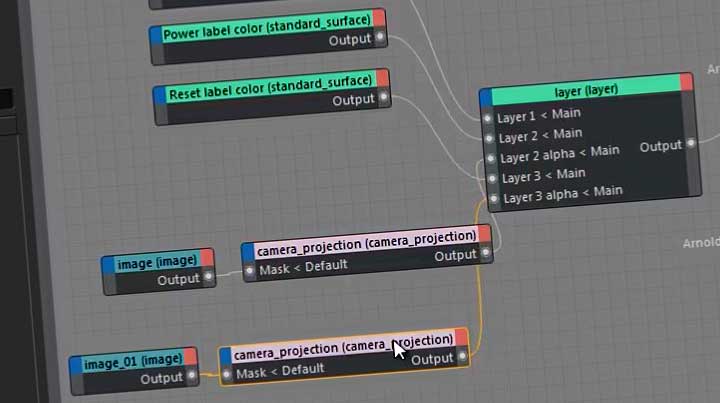Select the Power label color node title

point(266,29)
